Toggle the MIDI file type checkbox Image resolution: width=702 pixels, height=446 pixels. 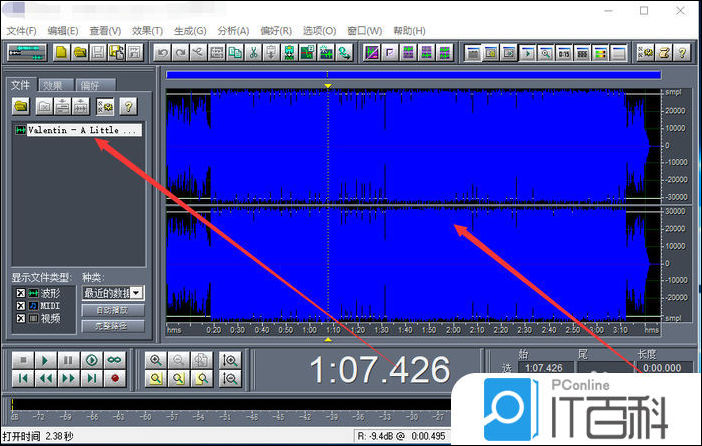coord(21,306)
